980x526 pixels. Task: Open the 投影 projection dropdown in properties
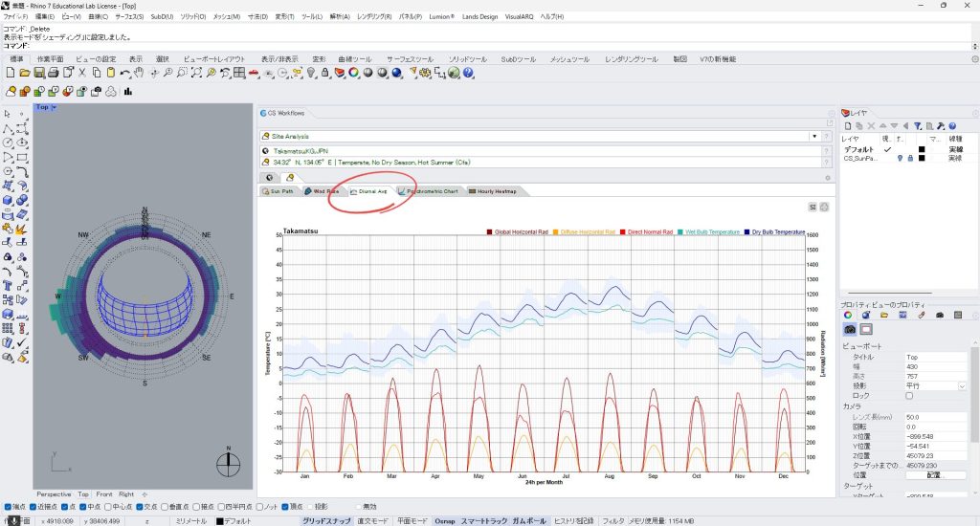[x=962, y=385]
